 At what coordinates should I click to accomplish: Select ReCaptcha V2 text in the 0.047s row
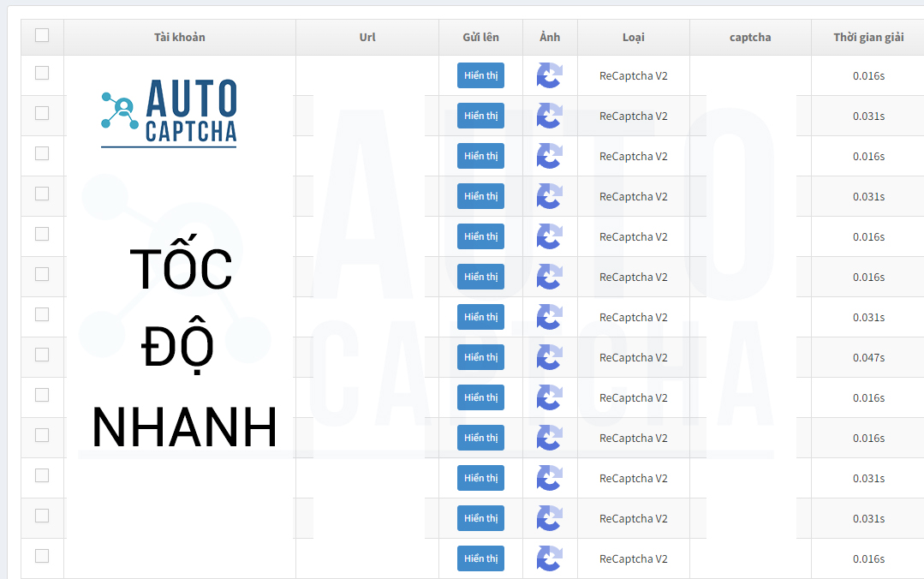pos(634,357)
